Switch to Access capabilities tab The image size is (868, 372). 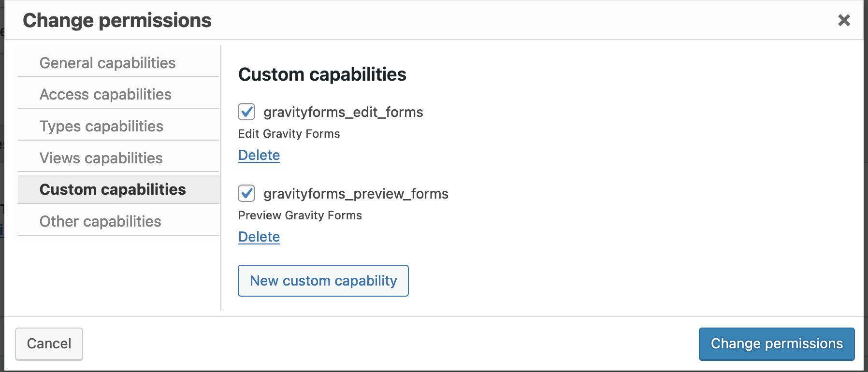point(118,94)
